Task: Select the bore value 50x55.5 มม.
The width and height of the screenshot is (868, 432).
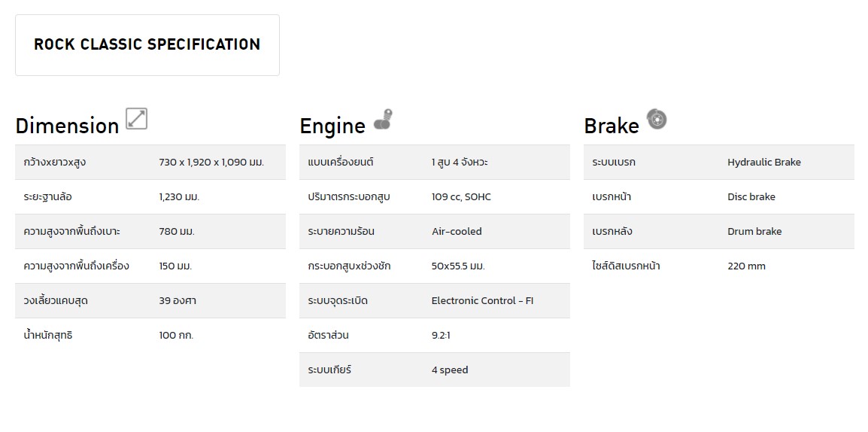Action: (x=458, y=266)
